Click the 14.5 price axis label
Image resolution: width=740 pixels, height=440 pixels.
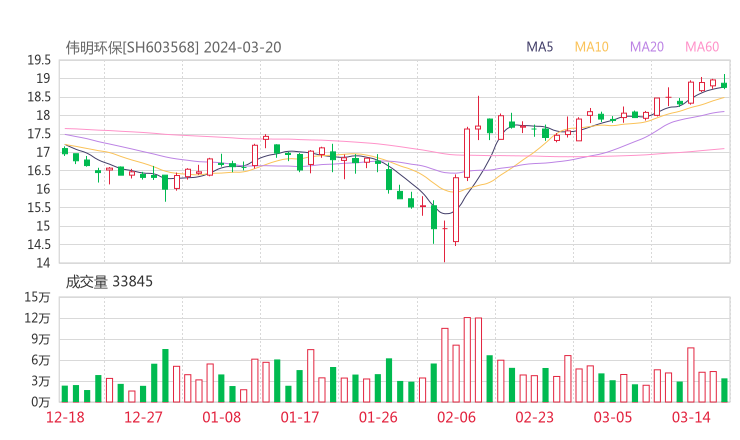(x=39, y=245)
